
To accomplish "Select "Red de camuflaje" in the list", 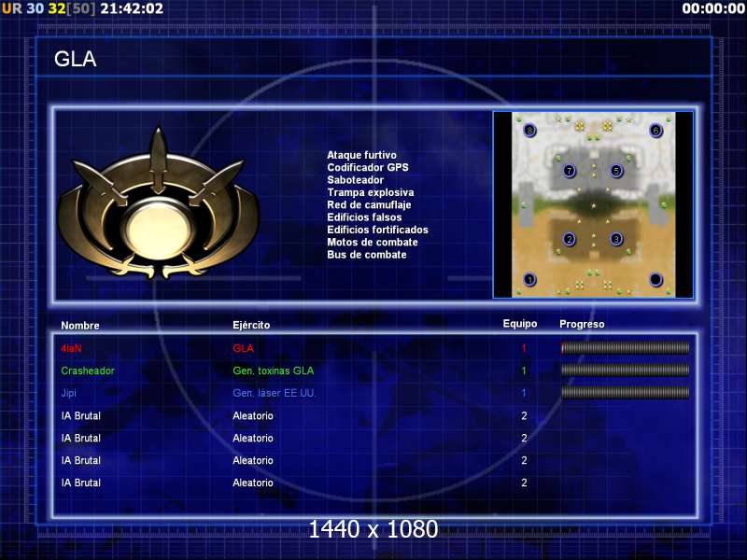I will [x=369, y=204].
